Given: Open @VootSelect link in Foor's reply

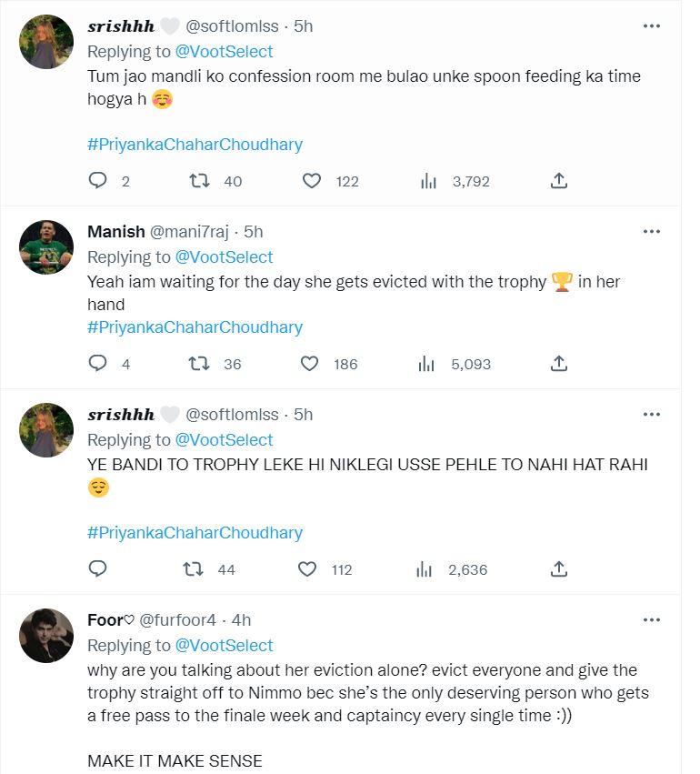Looking at the screenshot, I should 224,645.
